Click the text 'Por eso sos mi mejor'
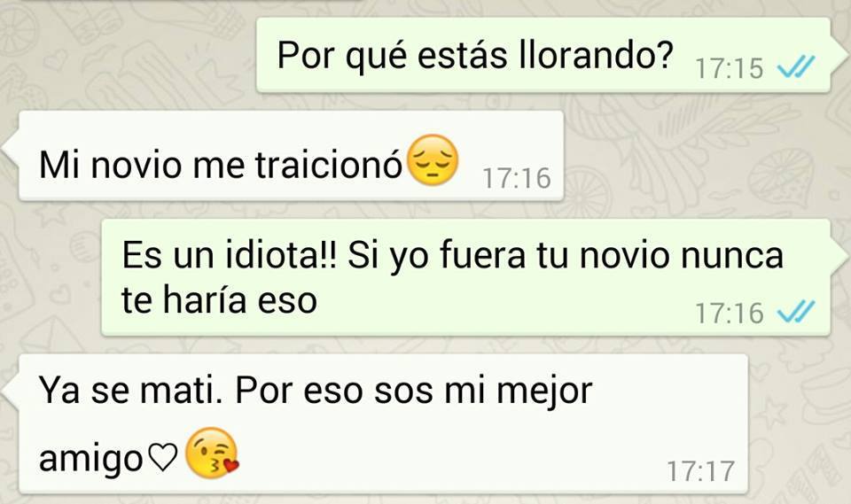This screenshot has width=851, height=504. point(414,392)
